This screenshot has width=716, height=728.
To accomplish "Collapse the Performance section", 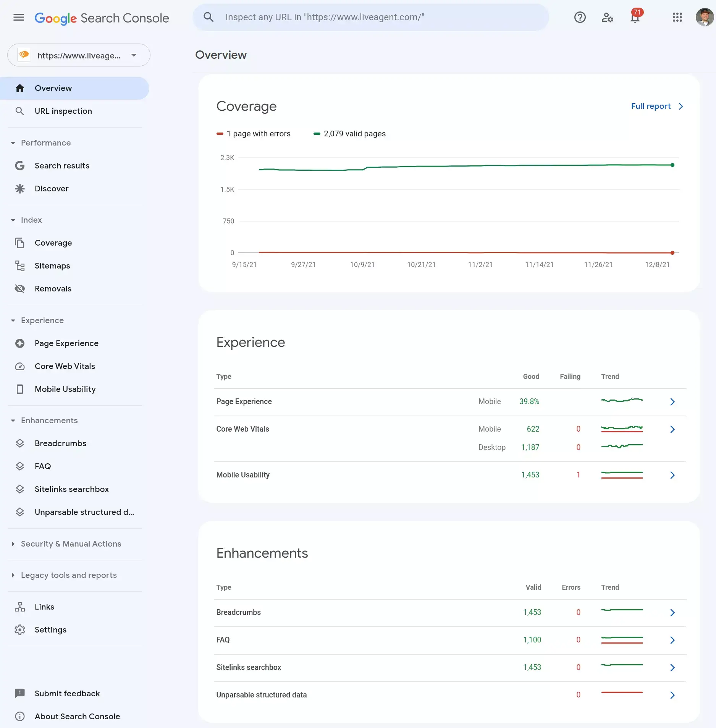I will 13,142.
